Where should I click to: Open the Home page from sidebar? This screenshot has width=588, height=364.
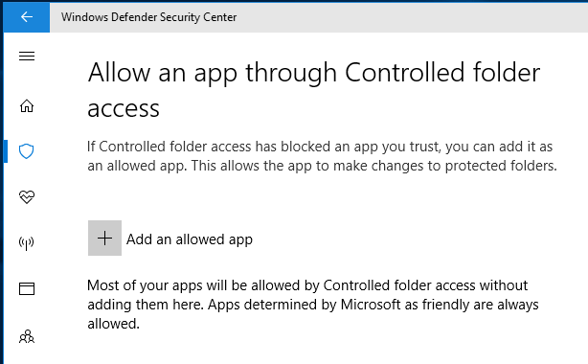click(x=27, y=105)
